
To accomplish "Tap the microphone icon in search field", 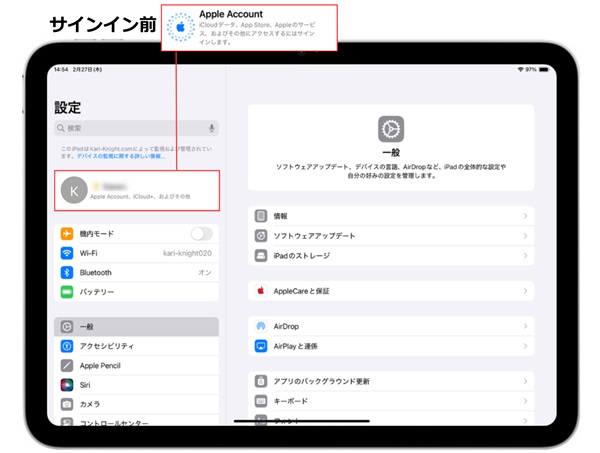I will [x=212, y=128].
